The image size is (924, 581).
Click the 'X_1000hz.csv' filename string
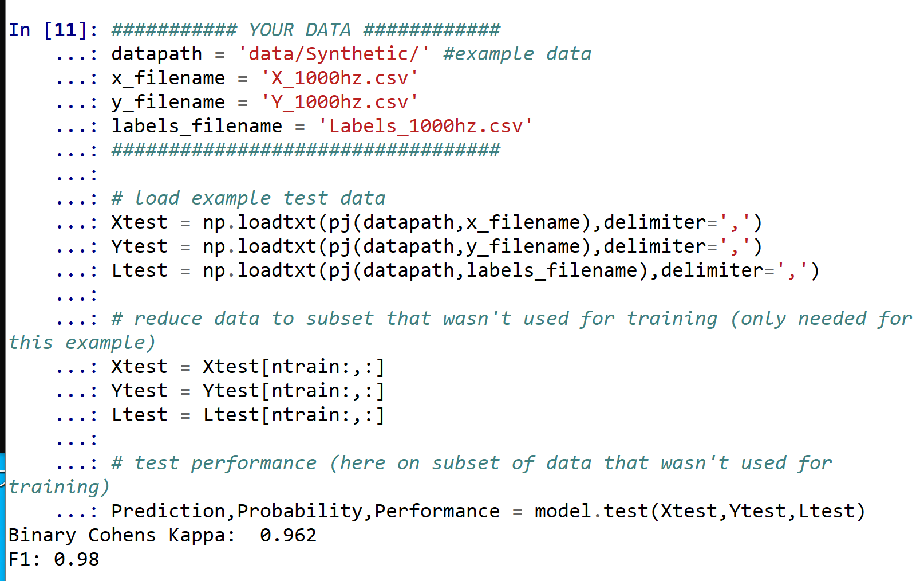pyautogui.click(x=339, y=78)
